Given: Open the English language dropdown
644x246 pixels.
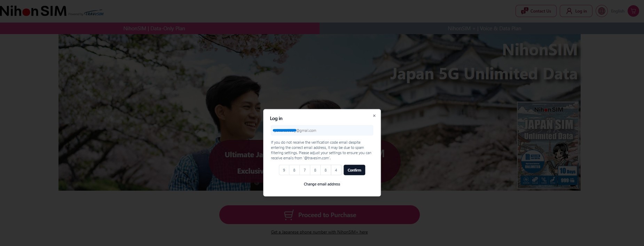Looking at the screenshot, I should [618, 11].
